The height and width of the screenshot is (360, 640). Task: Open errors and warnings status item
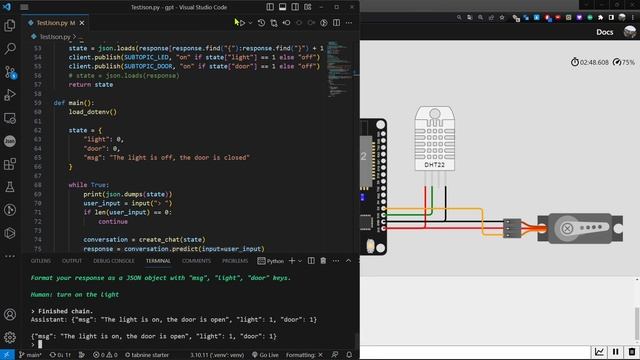[x=105, y=355]
